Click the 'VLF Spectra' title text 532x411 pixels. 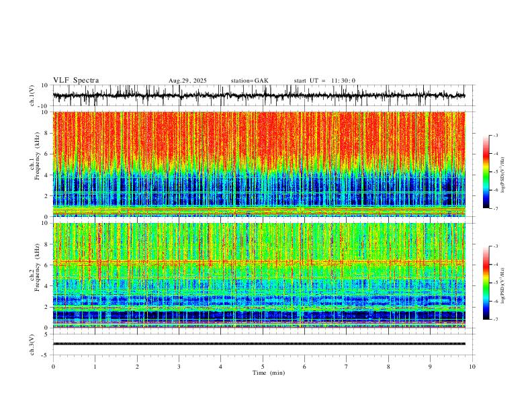click(x=76, y=81)
